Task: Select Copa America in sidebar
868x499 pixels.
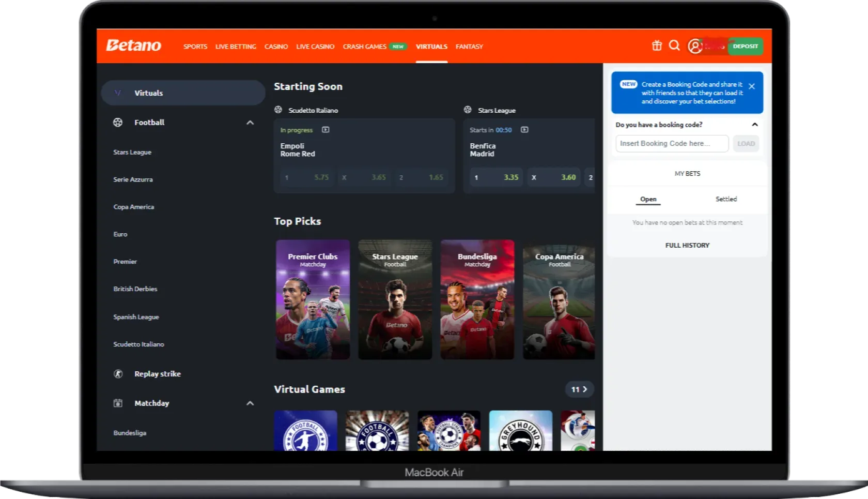Action: click(x=133, y=207)
